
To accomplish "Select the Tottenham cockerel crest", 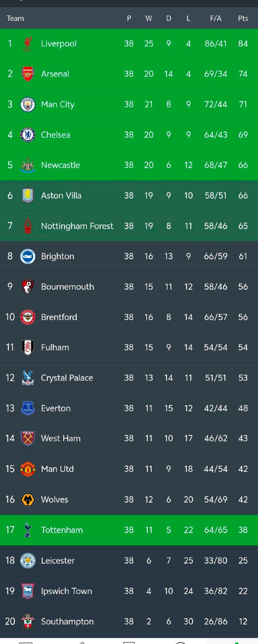I will [28, 530].
